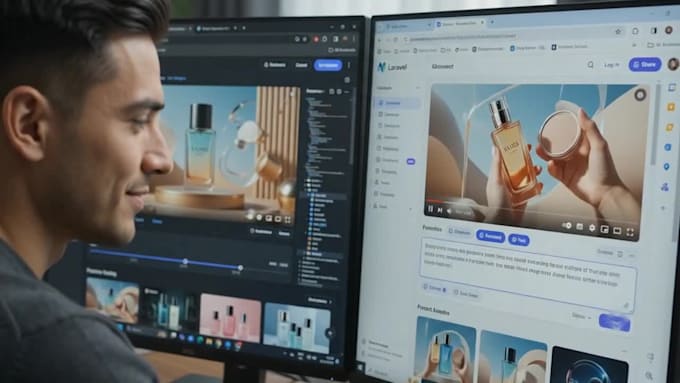
Task: Pause the perfume video on the right monitor
Action: coord(431,209)
